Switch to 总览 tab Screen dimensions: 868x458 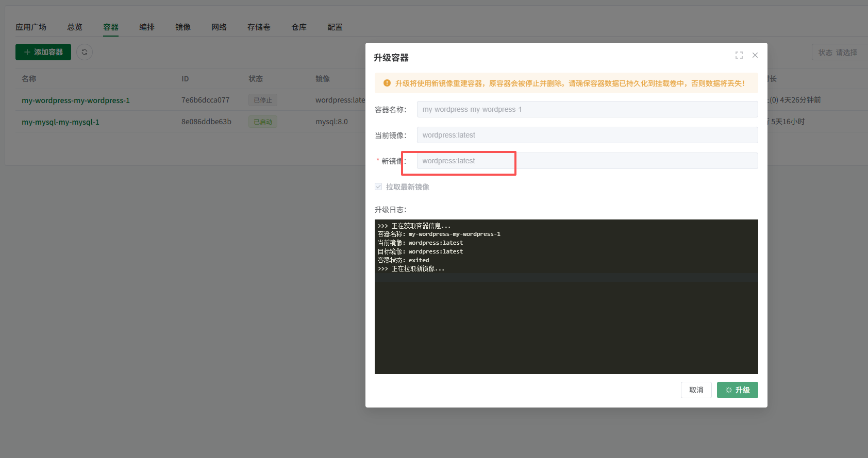(75, 27)
